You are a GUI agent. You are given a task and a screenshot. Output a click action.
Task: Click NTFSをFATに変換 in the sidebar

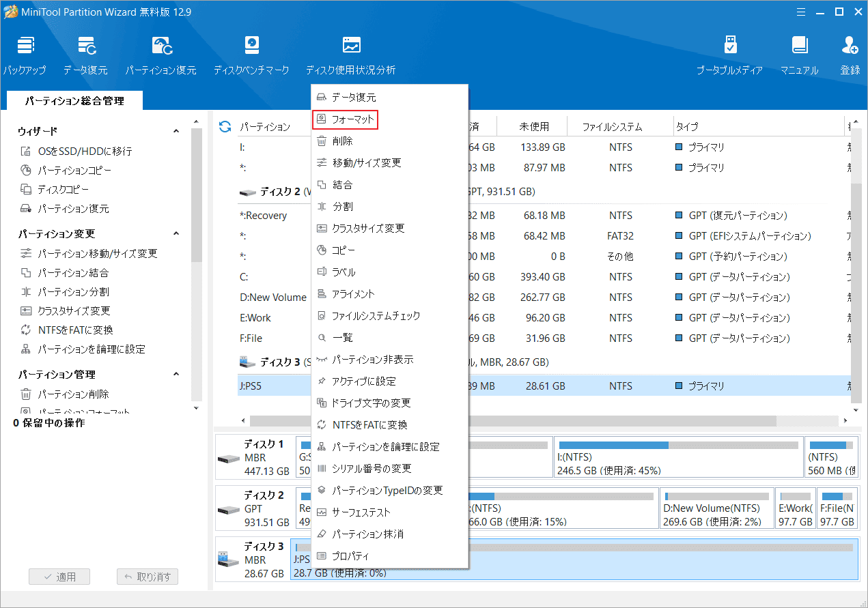(x=66, y=330)
